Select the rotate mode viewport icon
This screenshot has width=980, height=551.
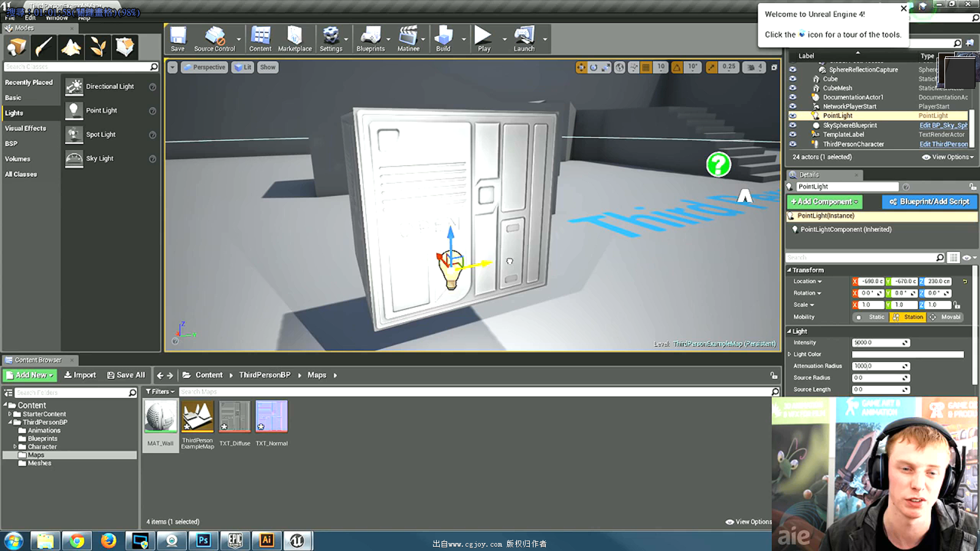594,67
